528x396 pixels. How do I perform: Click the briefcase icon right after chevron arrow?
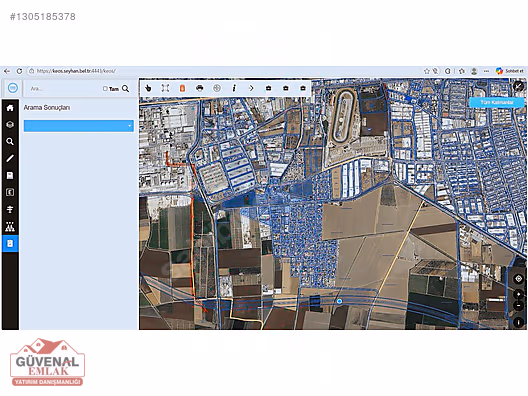pyautogui.click(x=268, y=88)
